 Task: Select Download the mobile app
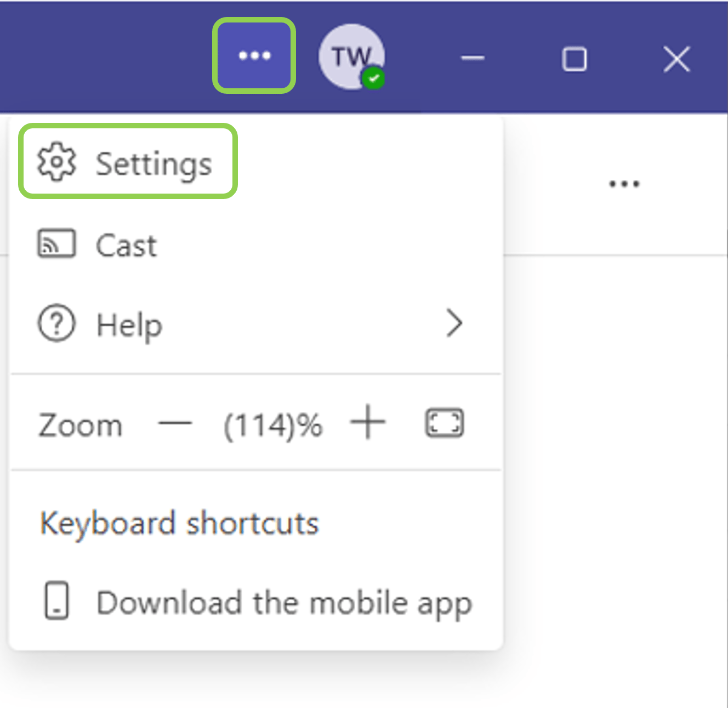(283, 603)
